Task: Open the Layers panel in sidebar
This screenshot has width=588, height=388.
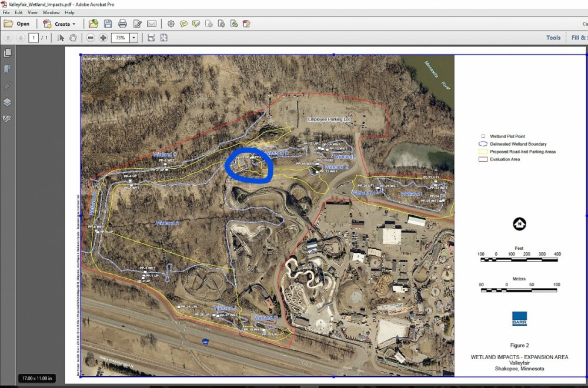Action: tap(8, 102)
